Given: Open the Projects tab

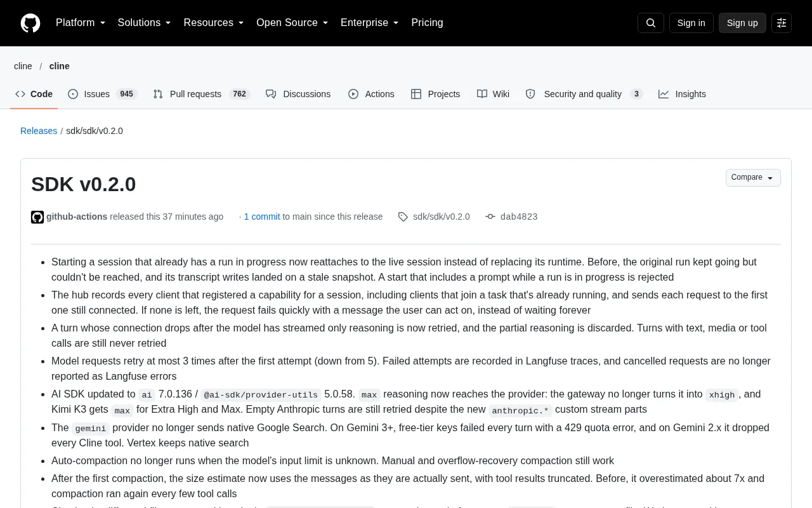Looking at the screenshot, I should point(436,94).
